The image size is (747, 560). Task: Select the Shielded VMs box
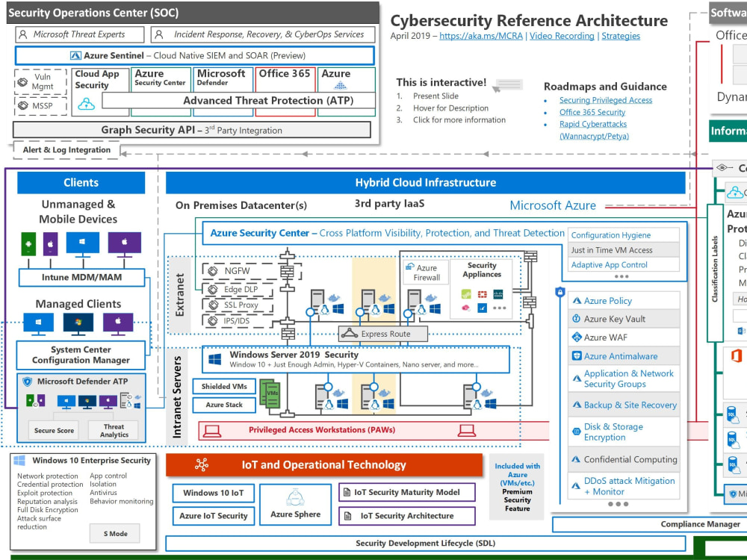224,387
